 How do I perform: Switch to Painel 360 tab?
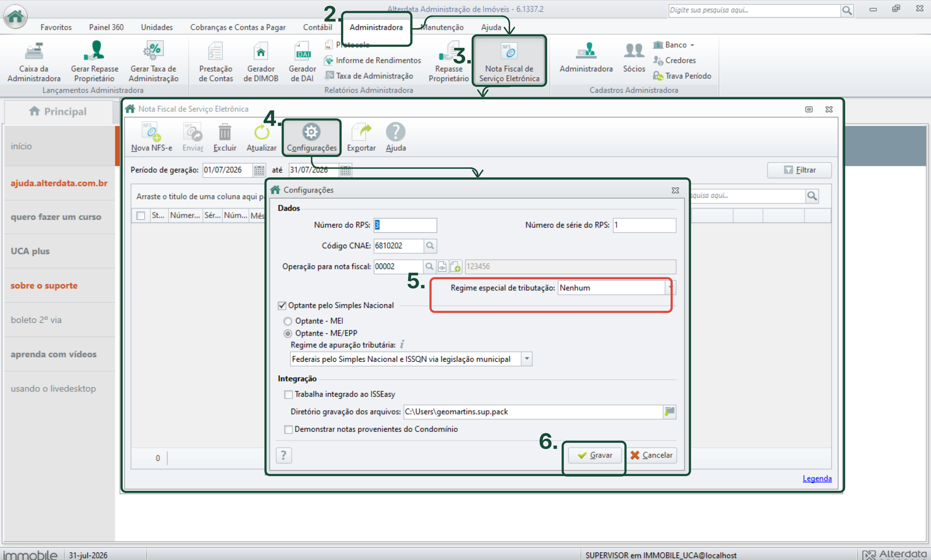click(106, 27)
